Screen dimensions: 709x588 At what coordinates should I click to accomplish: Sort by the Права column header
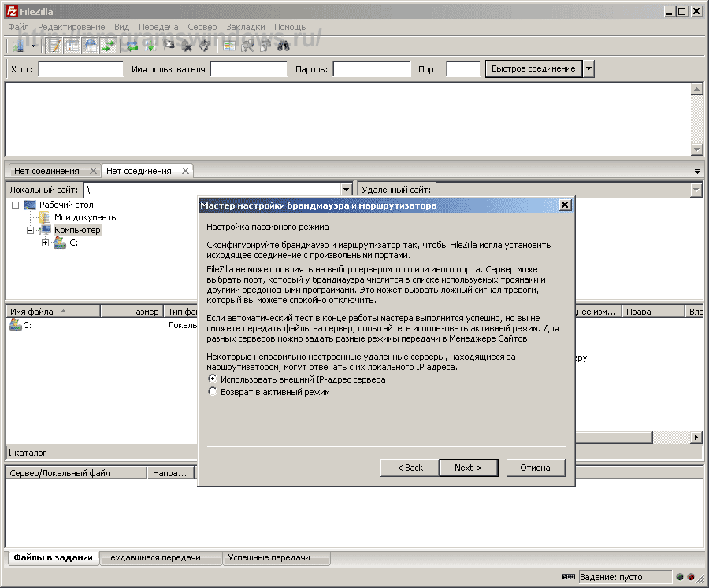[x=653, y=312]
